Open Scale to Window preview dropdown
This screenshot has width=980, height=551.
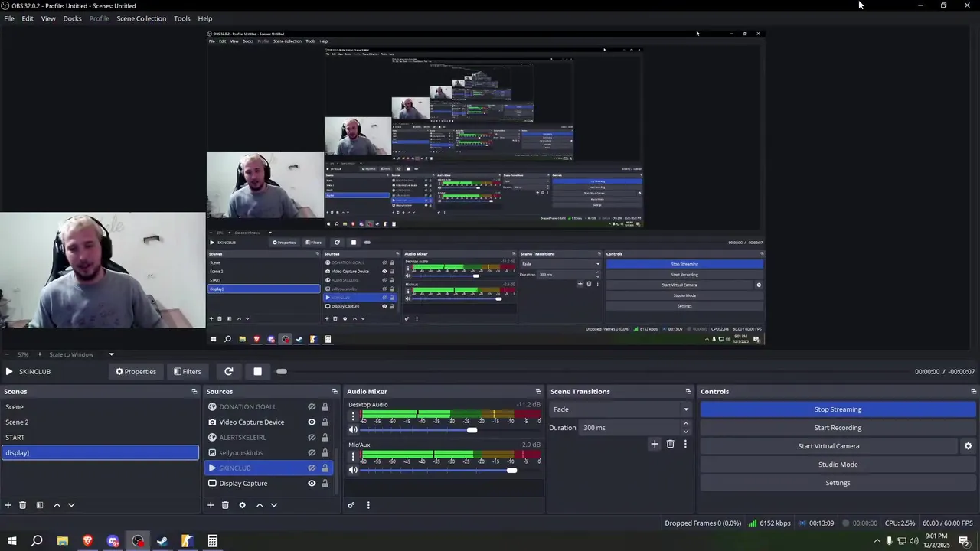82,354
